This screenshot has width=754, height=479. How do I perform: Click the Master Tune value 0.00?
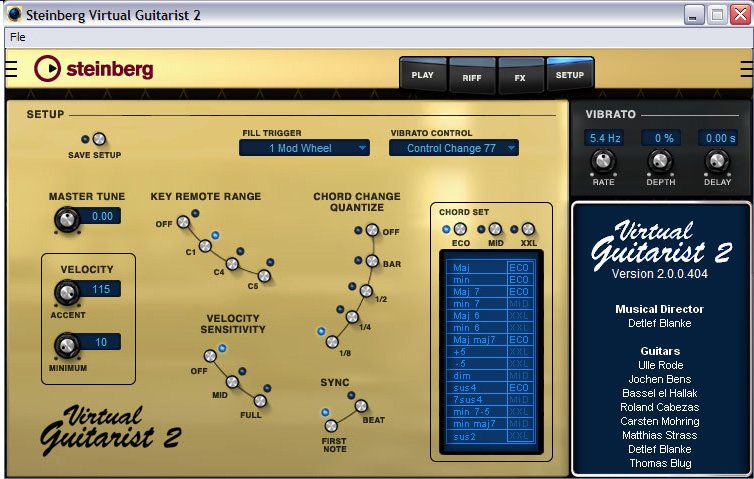coord(101,216)
